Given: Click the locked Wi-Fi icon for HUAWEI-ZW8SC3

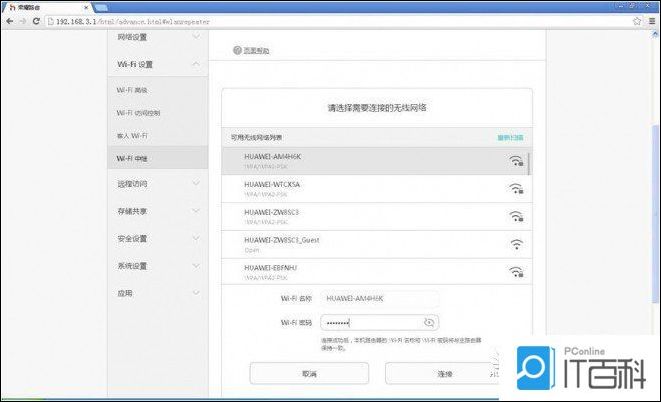Looking at the screenshot, I should pos(516,216).
